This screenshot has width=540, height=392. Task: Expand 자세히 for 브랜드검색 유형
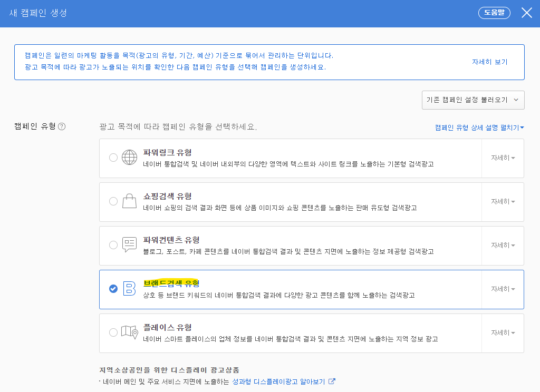point(503,289)
